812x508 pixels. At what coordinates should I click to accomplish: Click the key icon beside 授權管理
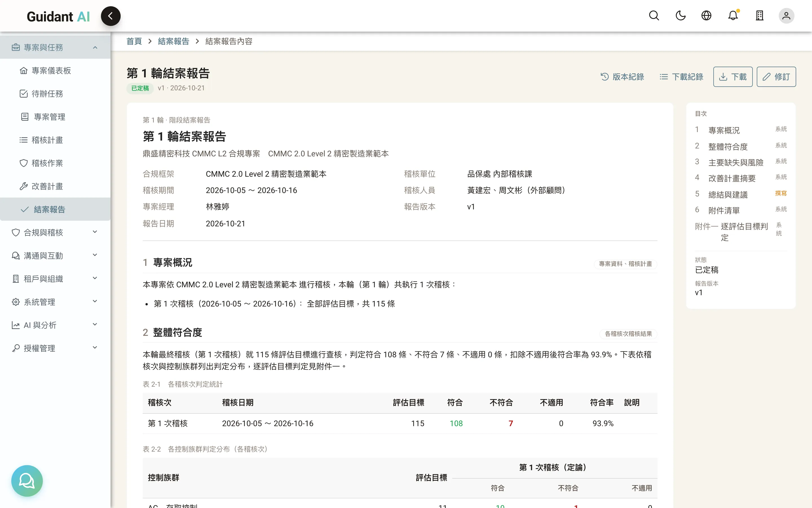16,349
